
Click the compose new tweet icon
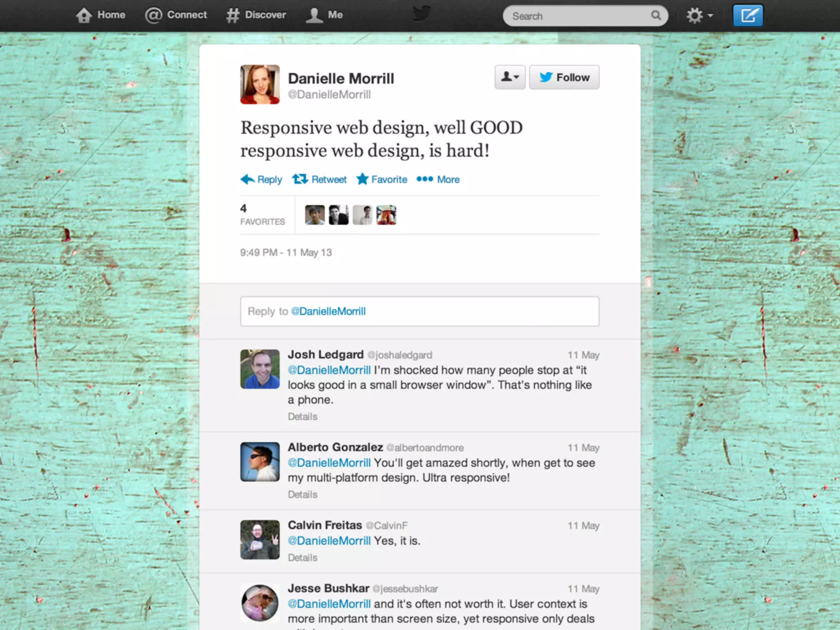click(x=748, y=16)
